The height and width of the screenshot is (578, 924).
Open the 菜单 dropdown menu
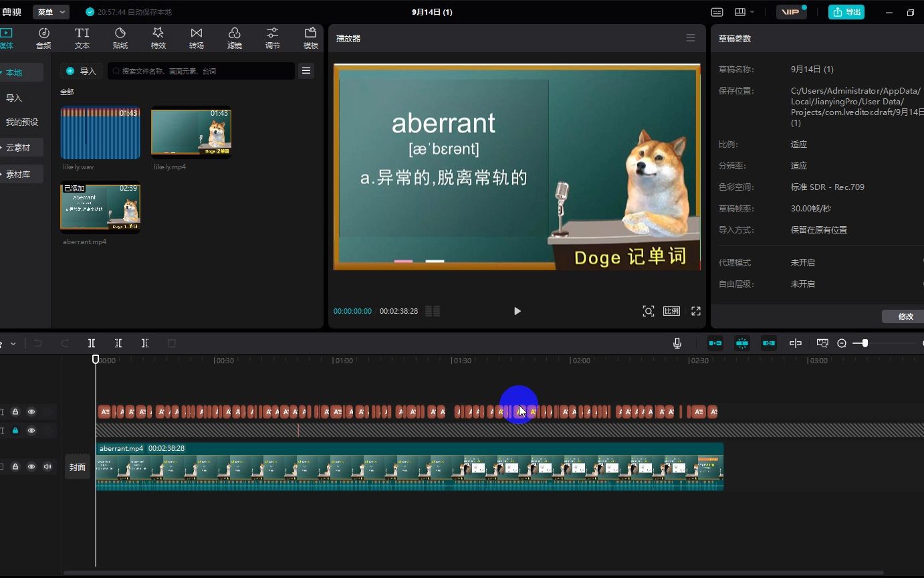click(51, 12)
